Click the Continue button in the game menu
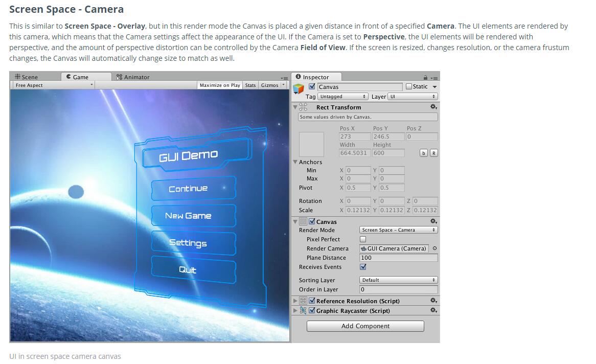Image resolution: width=596 pixels, height=364 pixels. 194,188
